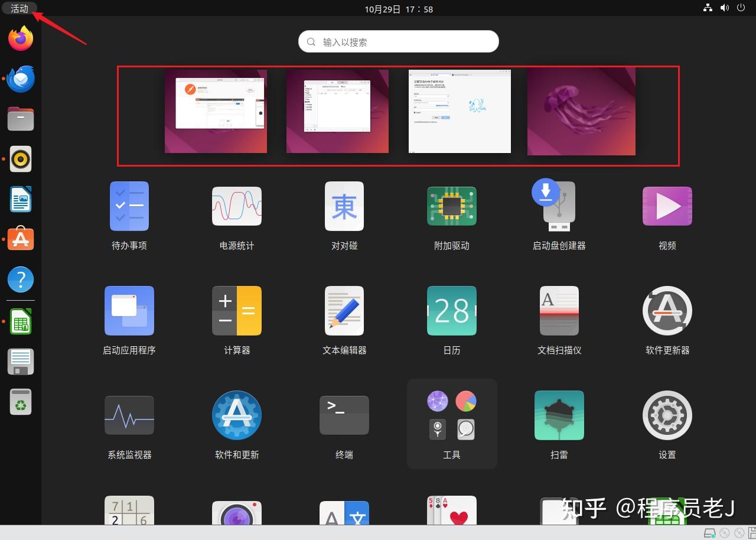Open the power menu icon
The width and height of the screenshot is (756, 540).
[741, 8]
